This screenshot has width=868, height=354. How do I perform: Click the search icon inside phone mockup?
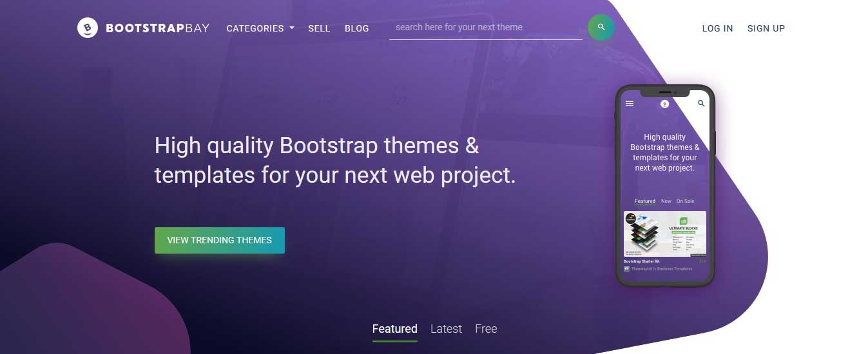point(701,104)
